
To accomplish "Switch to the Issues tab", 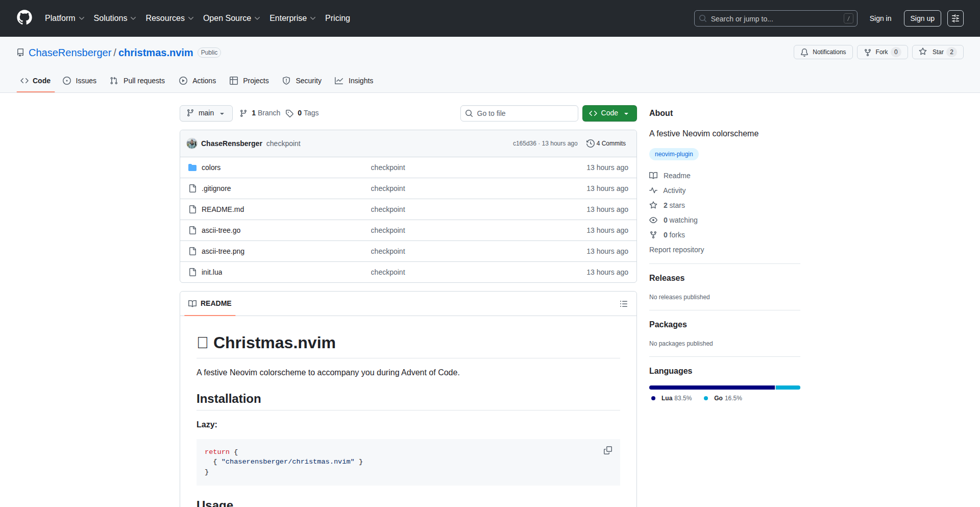I will 80,81.
